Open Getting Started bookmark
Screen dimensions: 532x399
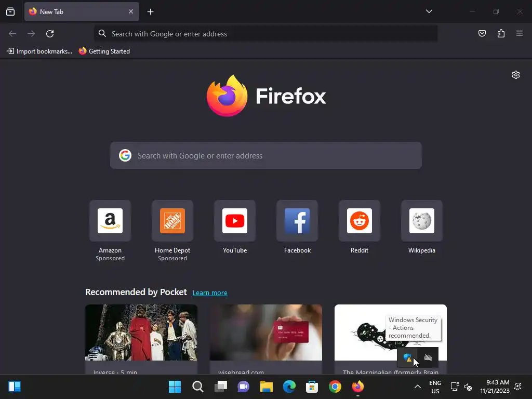[104, 51]
